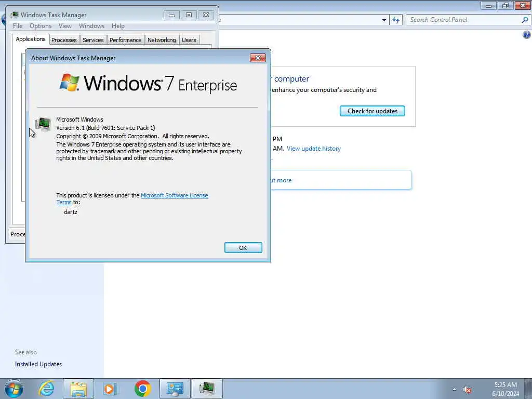The width and height of the screenshot is (532, 399).
Task: Switch to the Processes tab
Action: coord(64,40)
